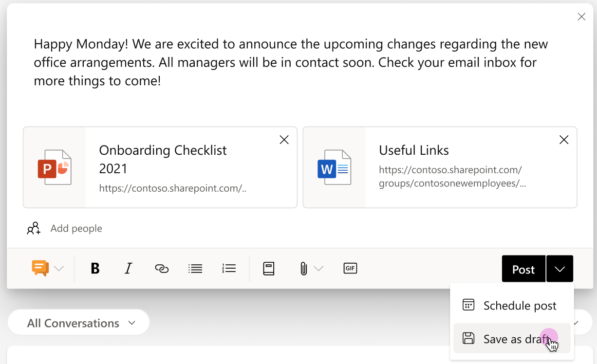Open the post format options icon
The image size is (597, 364).
click(x=41, y=268)
